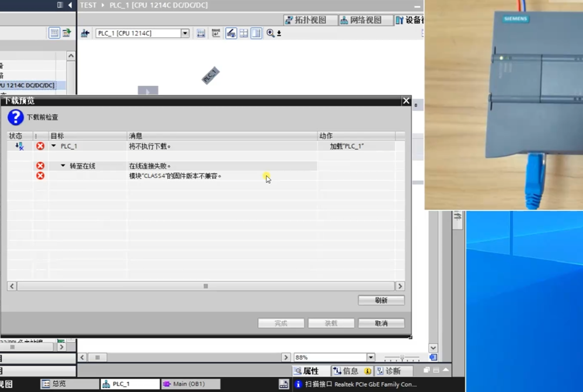583x392 pixels.
Task: Click the 刷新 button
Action: click(x=381, y=300)
